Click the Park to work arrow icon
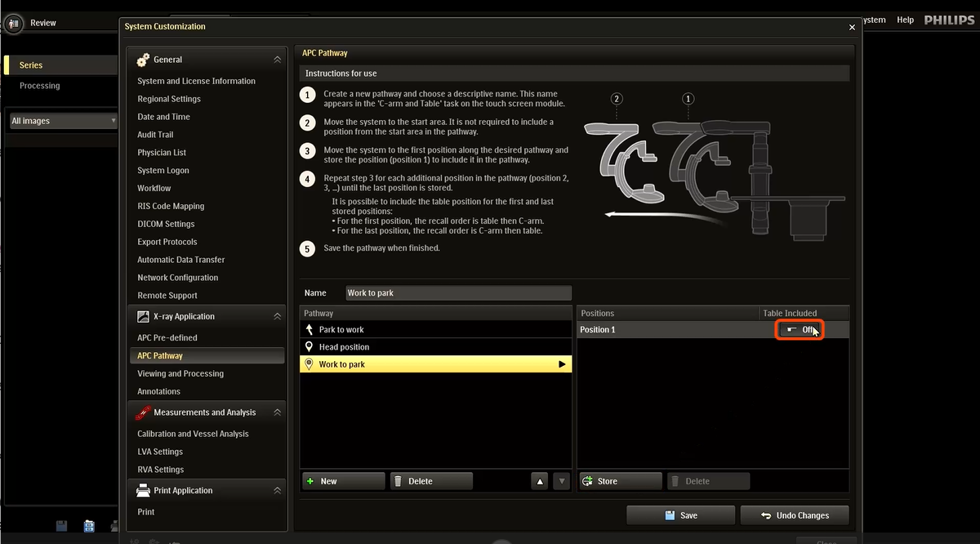 click(309, 329)
